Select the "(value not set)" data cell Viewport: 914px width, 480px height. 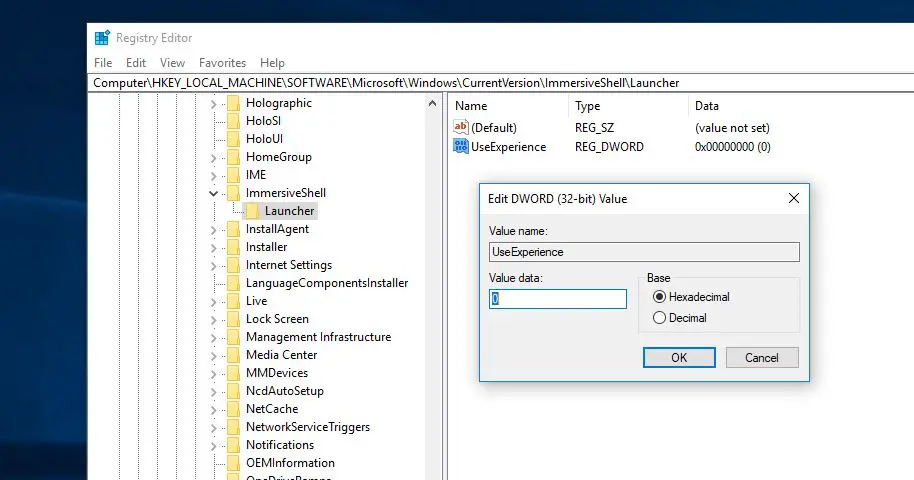pos(732,128)
